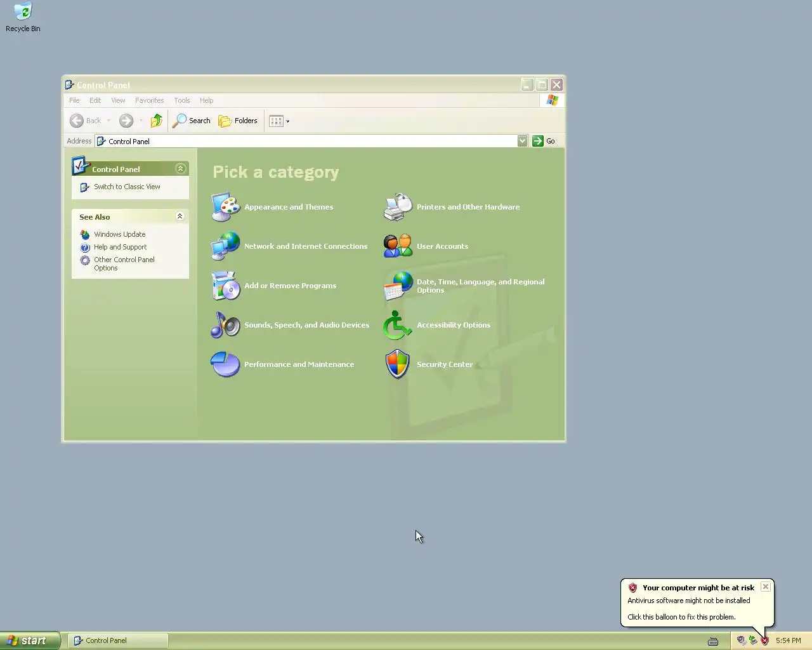Click the Forward arrow toolbar button
This screenshot has width=812, height=650.
pos(126,121)
